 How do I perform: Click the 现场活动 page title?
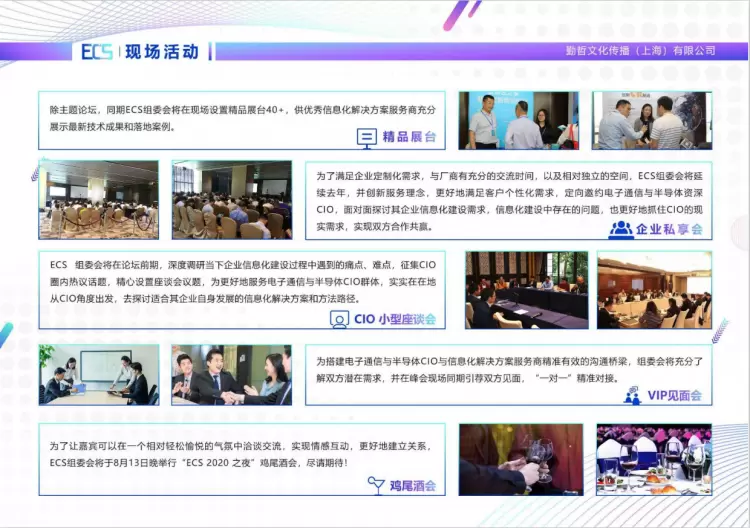point(162,52)
